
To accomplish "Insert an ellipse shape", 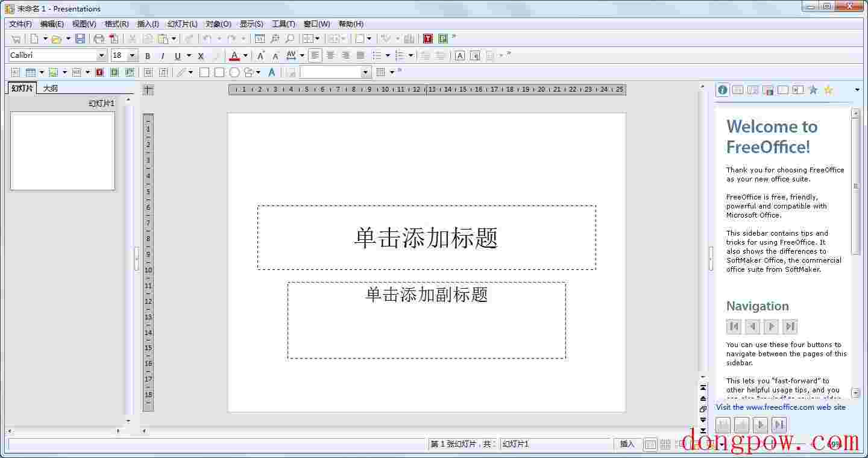I will click(x=234, y=72).
